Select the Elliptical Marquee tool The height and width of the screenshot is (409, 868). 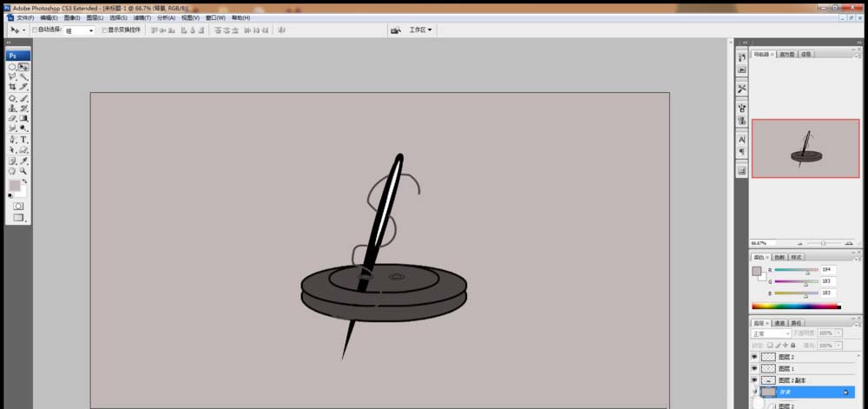[11, 67]
